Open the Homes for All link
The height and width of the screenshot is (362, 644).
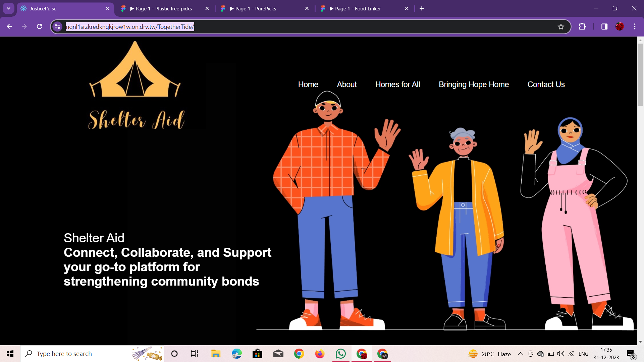click(397, 84)
